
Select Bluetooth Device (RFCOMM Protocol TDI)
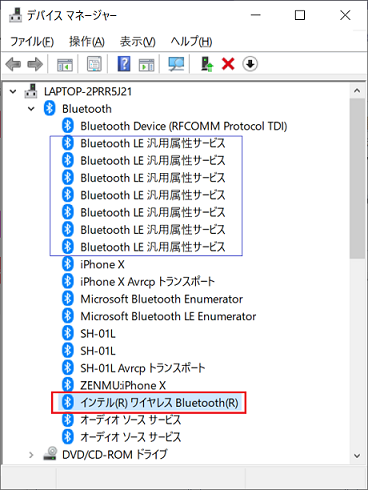[x=184, y=126]
